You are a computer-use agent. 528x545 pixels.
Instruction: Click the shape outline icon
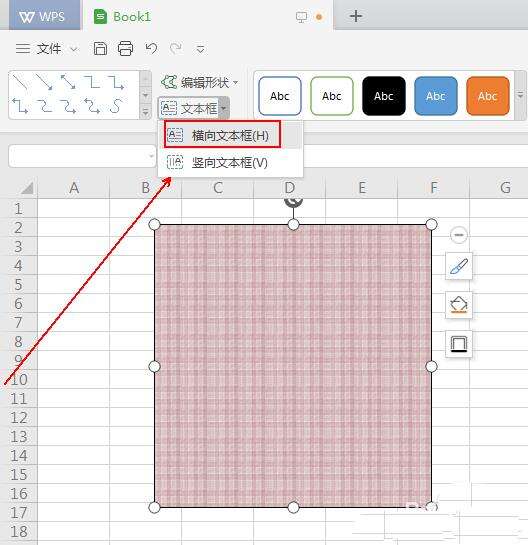tap(459, 344)
